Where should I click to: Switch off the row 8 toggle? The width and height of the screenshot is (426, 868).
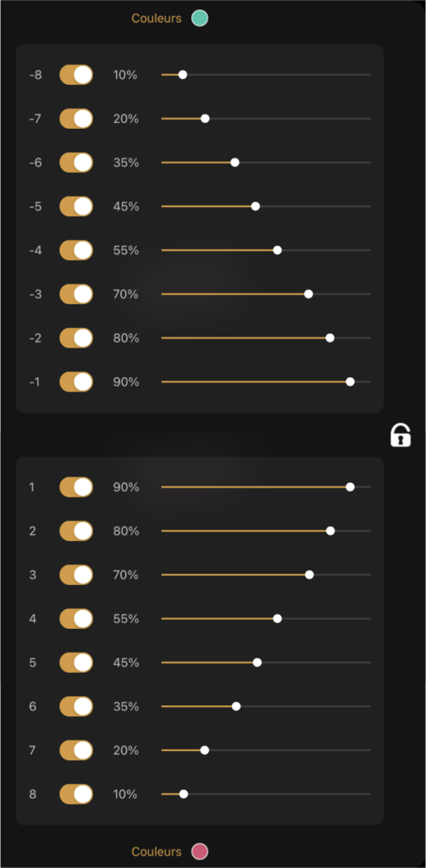coord(76,793)
